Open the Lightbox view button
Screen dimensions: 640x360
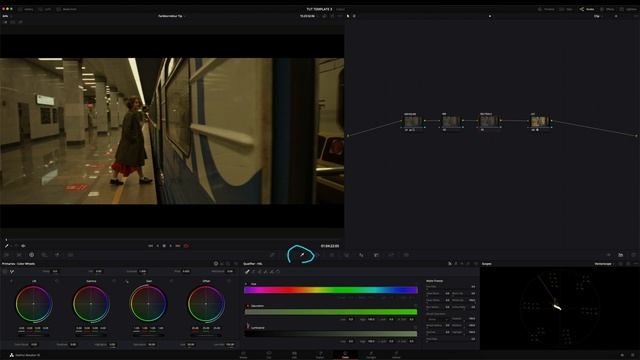tap(628, 9)
